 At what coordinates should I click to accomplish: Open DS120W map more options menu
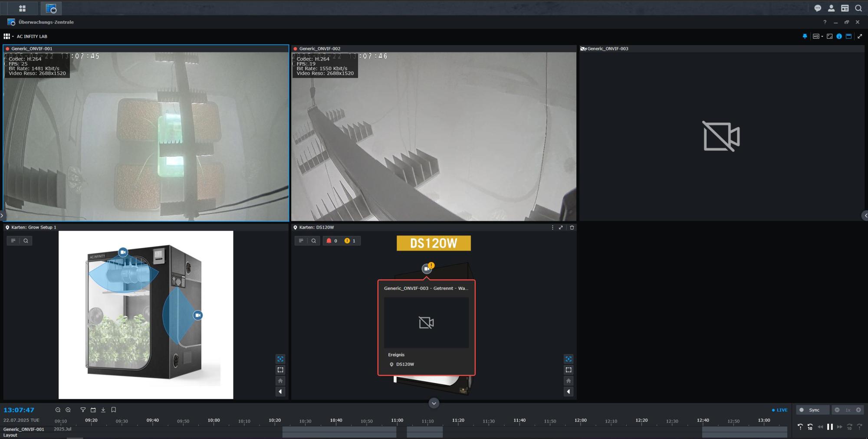552,227
